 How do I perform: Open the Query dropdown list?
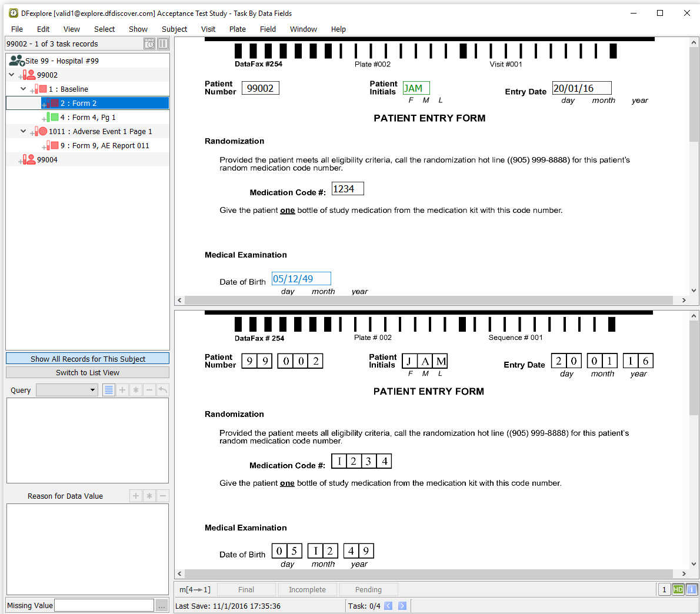point(67,390)
